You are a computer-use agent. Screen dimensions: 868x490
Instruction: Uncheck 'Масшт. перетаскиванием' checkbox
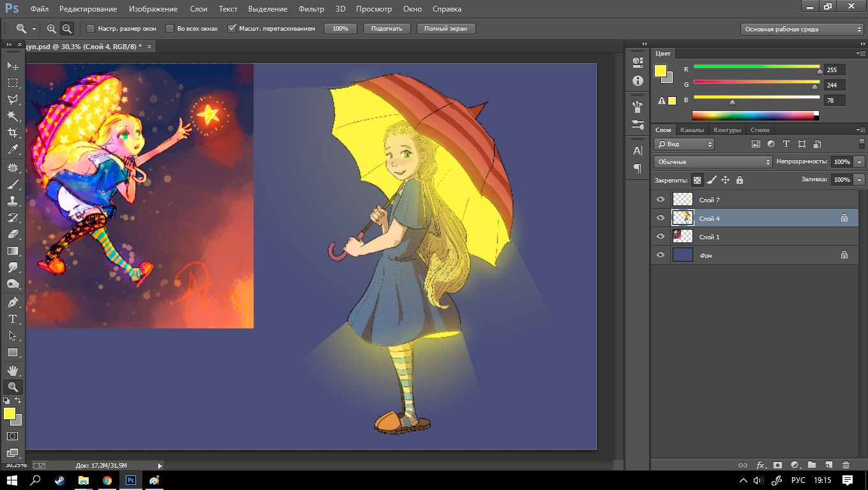pyautogui.click(x=232, y=29)
